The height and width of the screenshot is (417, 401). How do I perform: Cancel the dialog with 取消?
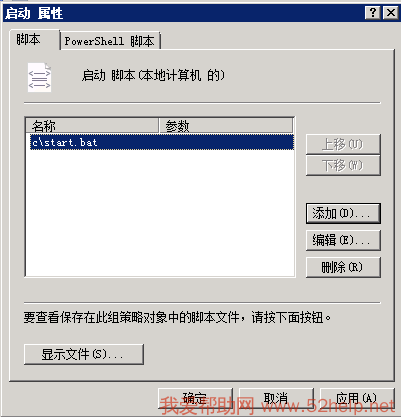pos(276,398)
